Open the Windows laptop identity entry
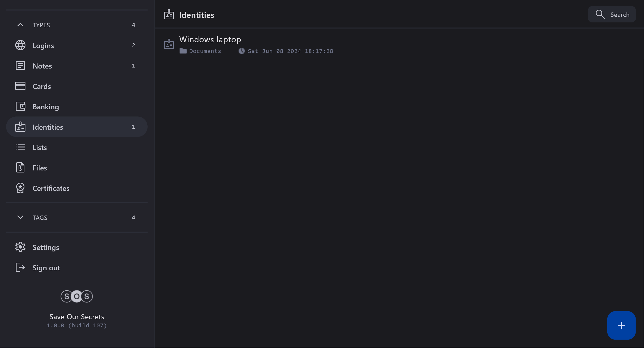The height and width of the screenshot is (348, 644). point(210,40)
